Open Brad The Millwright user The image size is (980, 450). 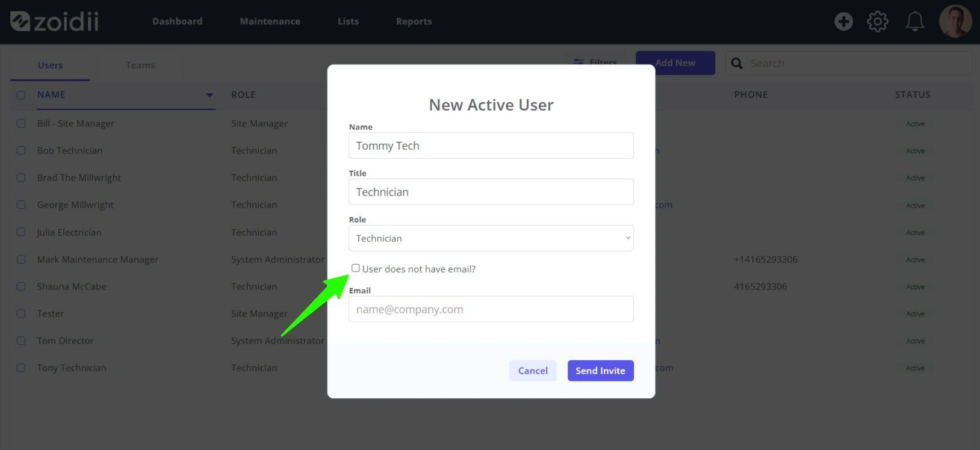79,177
